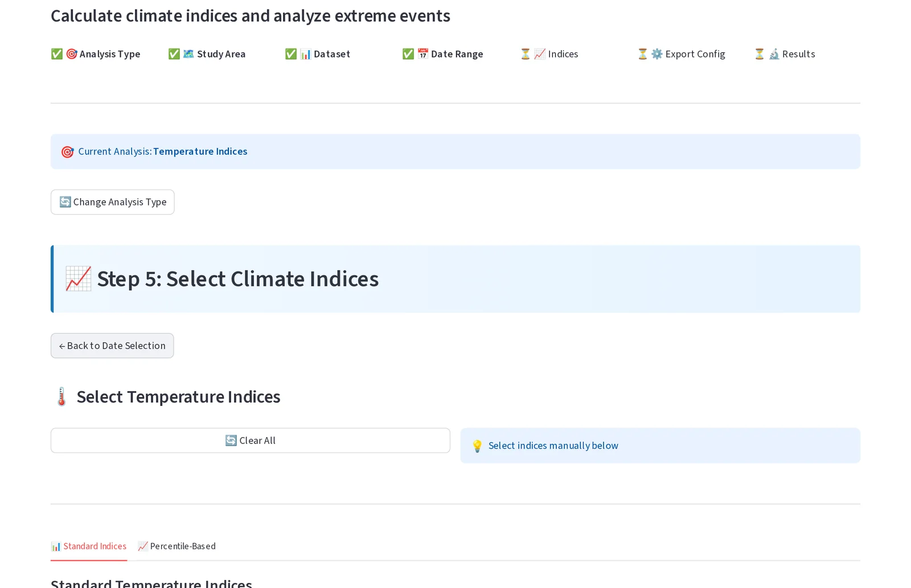Select the Indices step label
The width and height of the screenshot is (911, 588).
click(x=563, y=54)
